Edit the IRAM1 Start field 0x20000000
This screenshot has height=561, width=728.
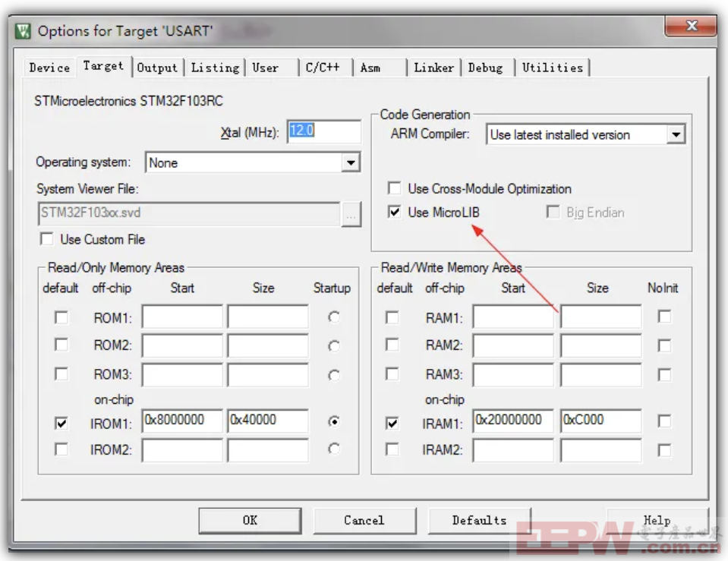513,421
